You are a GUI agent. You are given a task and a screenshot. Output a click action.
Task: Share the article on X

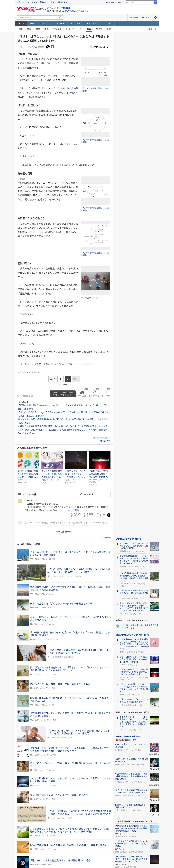point(48,47)
